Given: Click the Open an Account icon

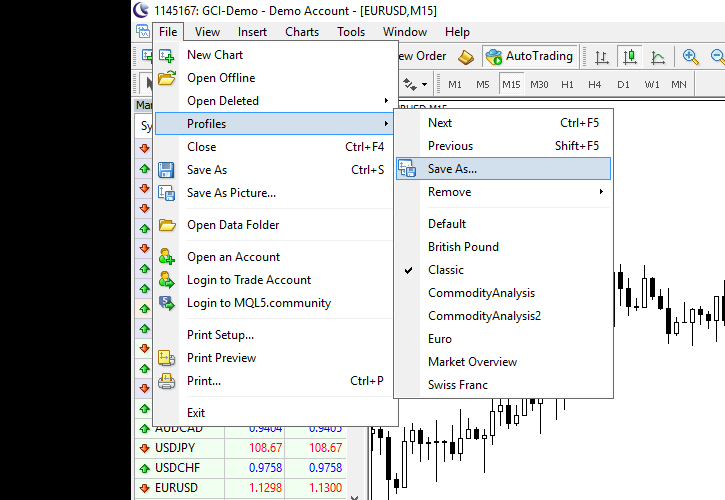Looking at the screenshot, I should tap(166, 257).
